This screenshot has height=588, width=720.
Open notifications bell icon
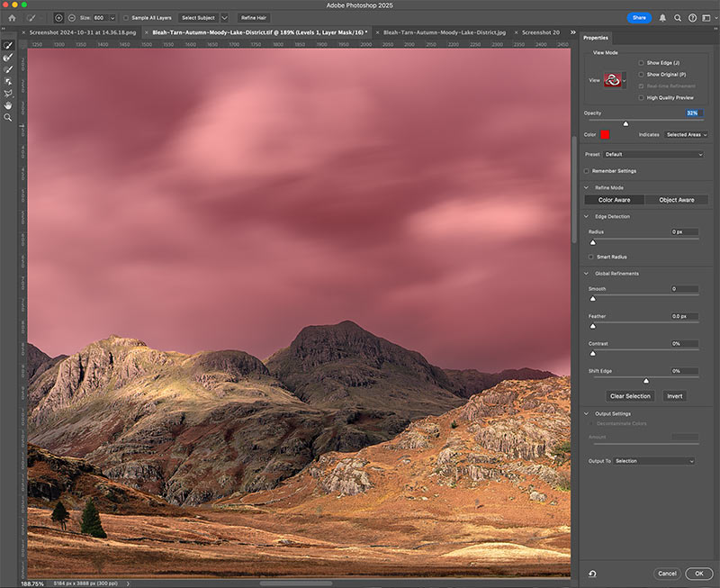click(663, 17)
